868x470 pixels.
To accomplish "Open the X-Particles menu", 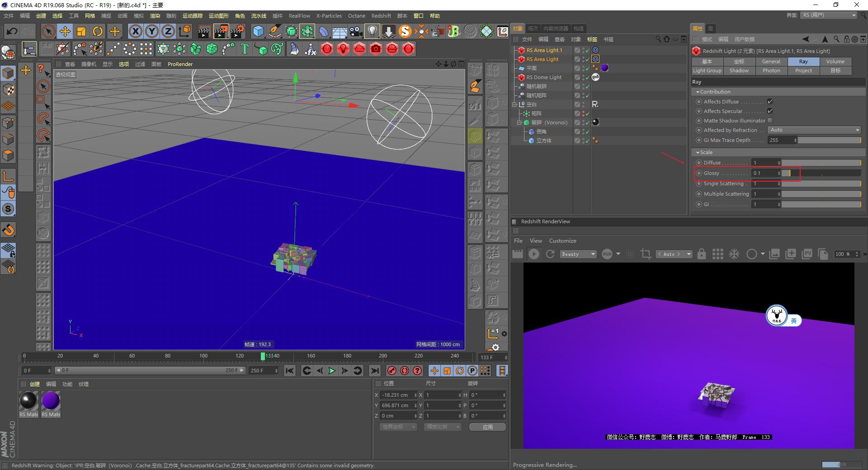I will click(x=329, y=16).
